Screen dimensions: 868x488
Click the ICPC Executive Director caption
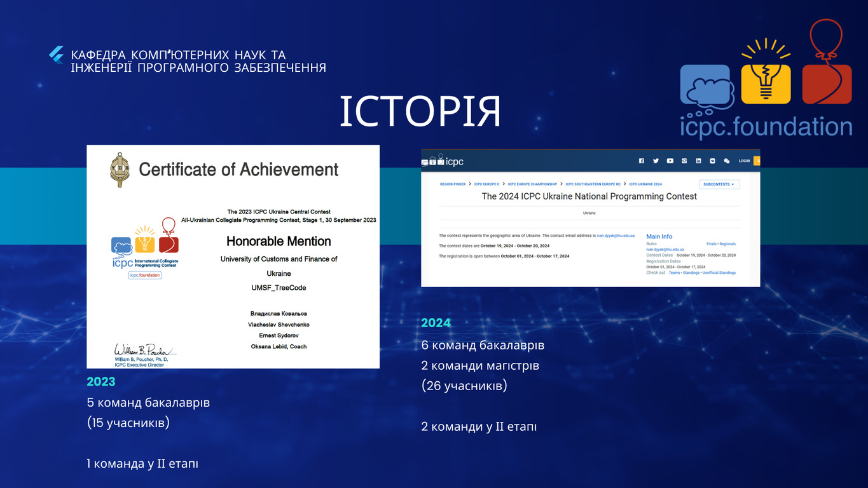tap(139, 365)
